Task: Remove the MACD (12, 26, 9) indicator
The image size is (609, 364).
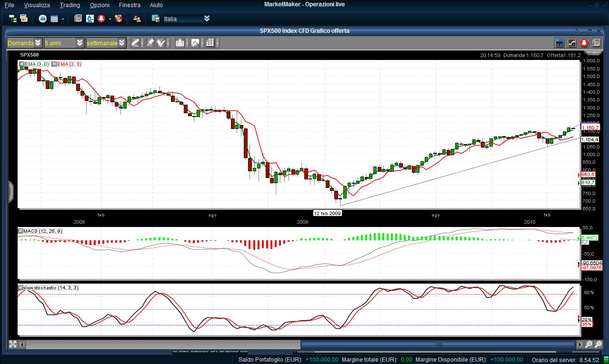Action: pos(20,231)
